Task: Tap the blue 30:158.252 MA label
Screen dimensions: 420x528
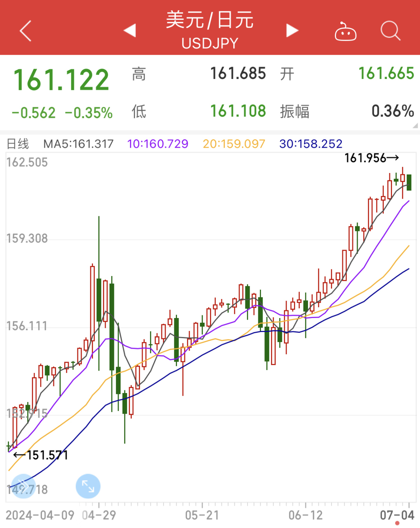Action: pos(311,144)
